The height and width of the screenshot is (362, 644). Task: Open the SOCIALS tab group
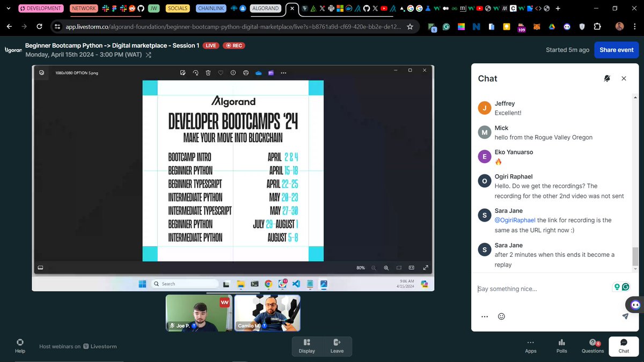point(178,9)
